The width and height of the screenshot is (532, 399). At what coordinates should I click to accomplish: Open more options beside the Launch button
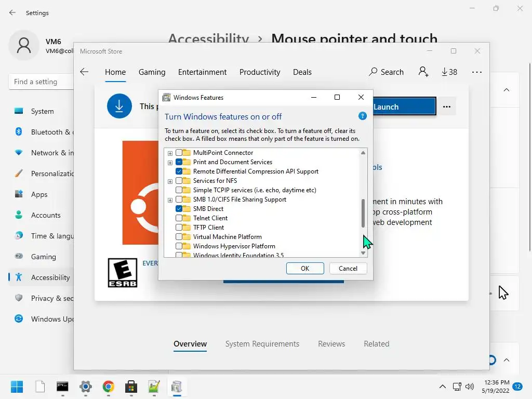[x=446, y=107]
